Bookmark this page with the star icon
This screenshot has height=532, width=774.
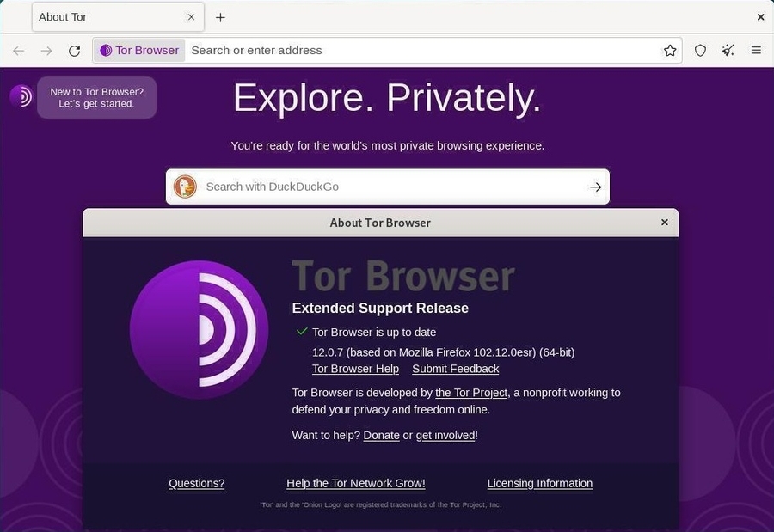coord(670,51)
